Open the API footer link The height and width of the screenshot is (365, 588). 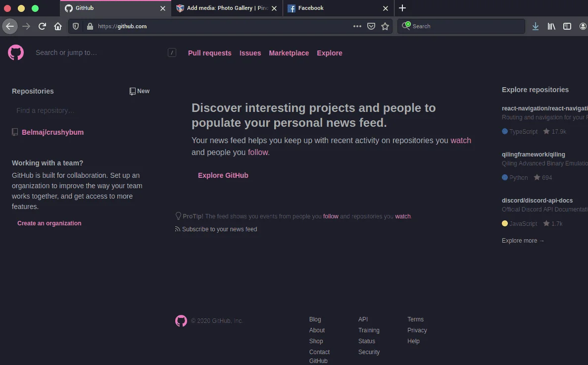[x=363, y=319]
